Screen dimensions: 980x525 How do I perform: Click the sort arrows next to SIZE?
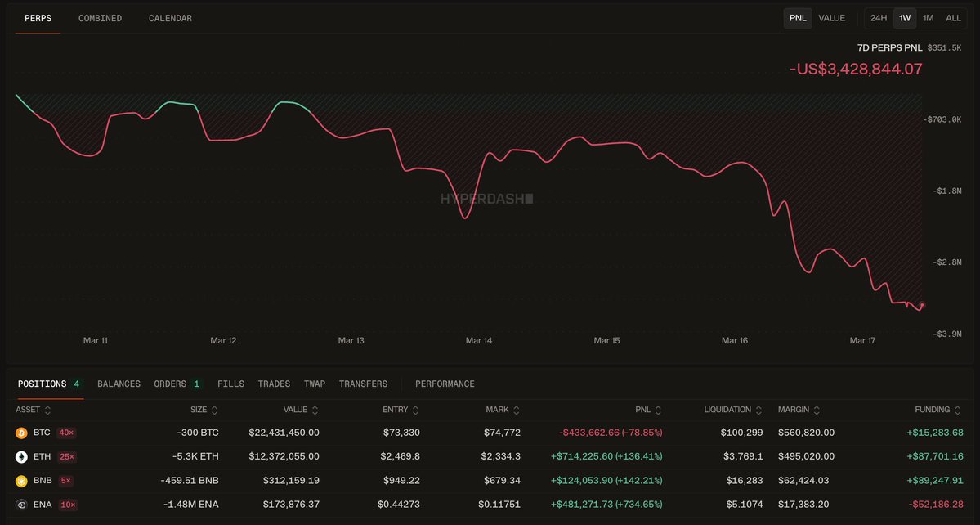point(214,410)
